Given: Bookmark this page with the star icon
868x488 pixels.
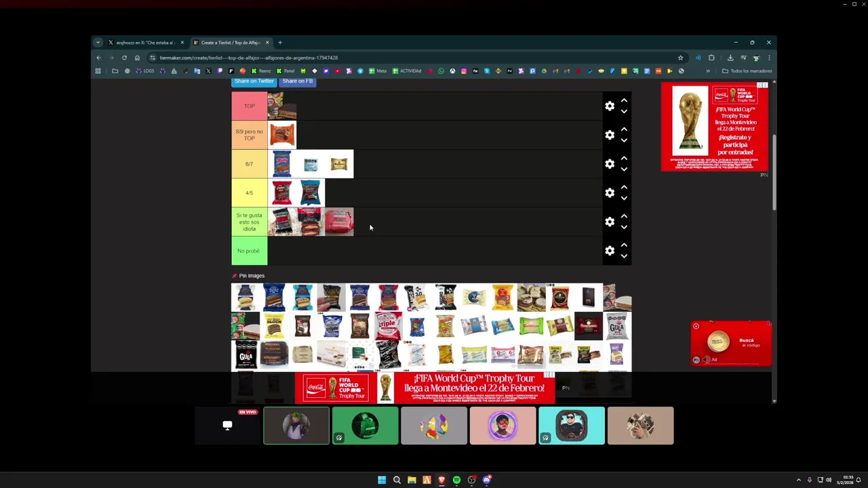Looking at the screenshot, I should 680,58.
